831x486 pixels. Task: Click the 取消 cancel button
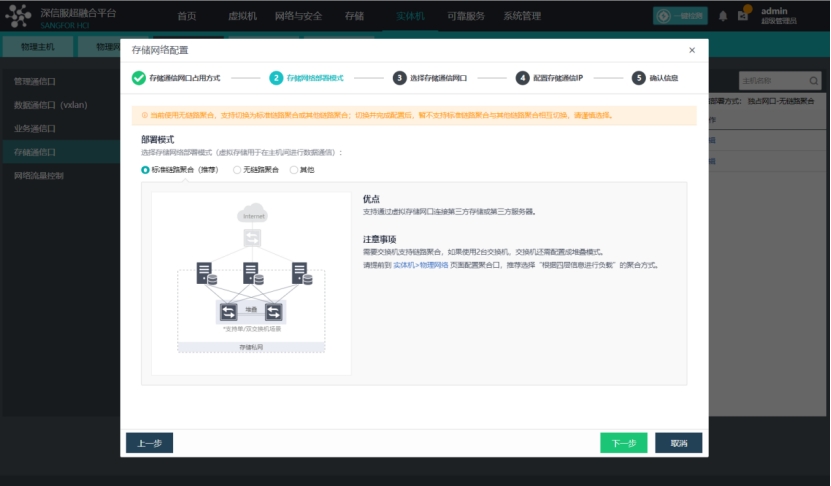click(679, 443)
